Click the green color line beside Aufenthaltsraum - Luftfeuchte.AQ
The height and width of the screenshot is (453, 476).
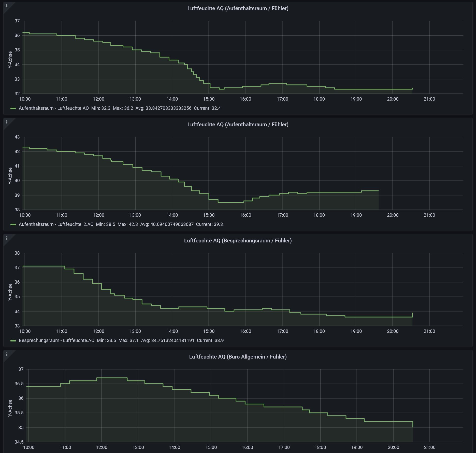tap(13, 108)
